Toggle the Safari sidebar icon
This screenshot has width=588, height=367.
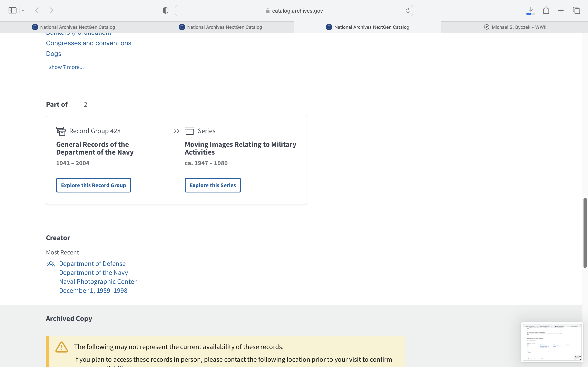pos(12,10)
